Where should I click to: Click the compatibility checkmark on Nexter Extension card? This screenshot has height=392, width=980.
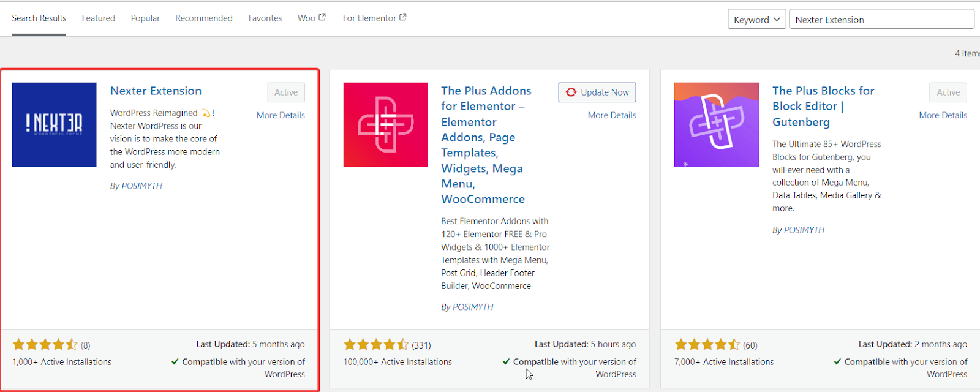[x=175, y=362]
